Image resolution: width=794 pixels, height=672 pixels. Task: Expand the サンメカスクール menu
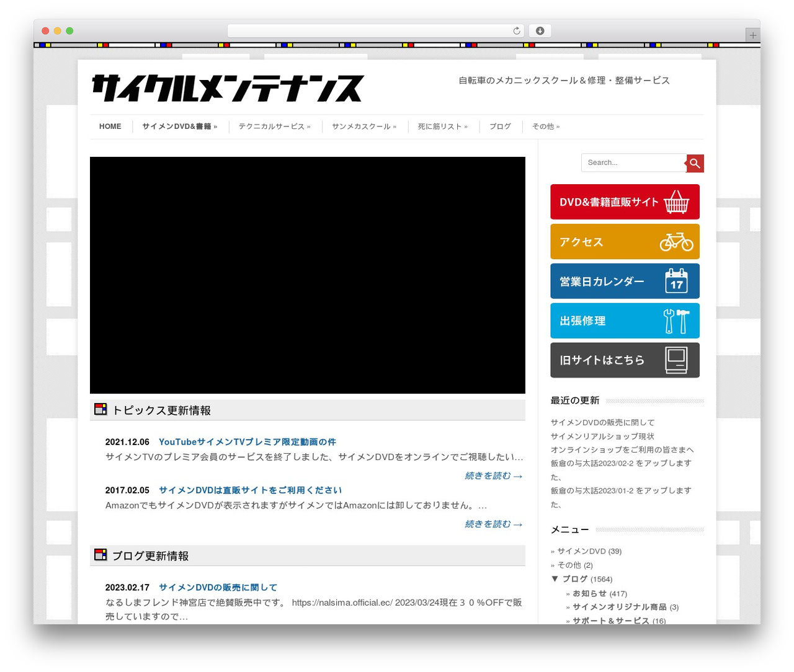tap(364, 126)
